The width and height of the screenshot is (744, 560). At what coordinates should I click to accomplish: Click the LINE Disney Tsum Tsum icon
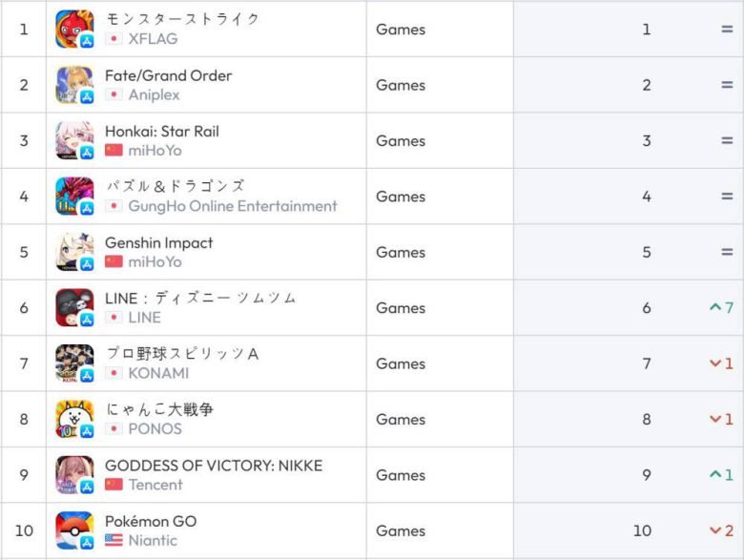[x=74, y=308]
